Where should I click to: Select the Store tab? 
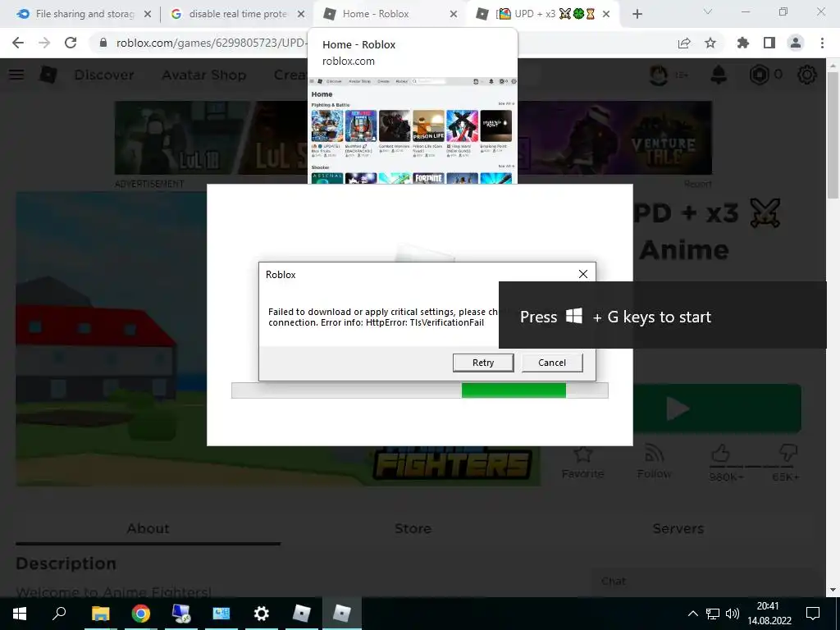coord(413,529)
